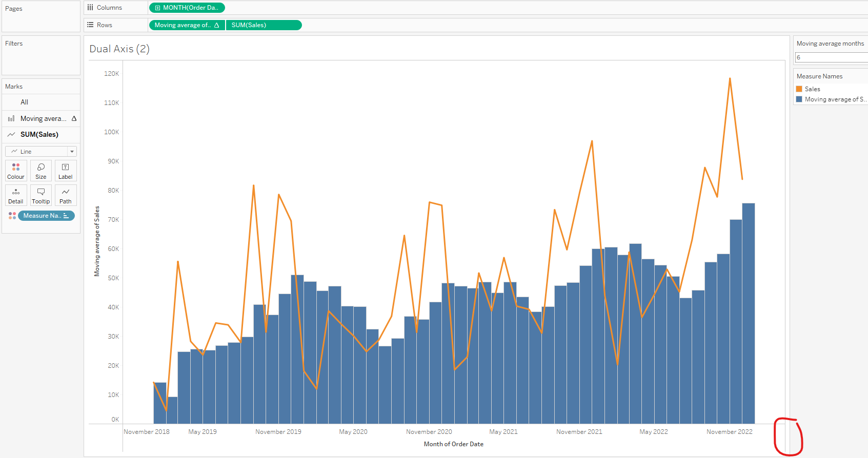
Task: Open the Path marks card button
Action: (66, 195)
